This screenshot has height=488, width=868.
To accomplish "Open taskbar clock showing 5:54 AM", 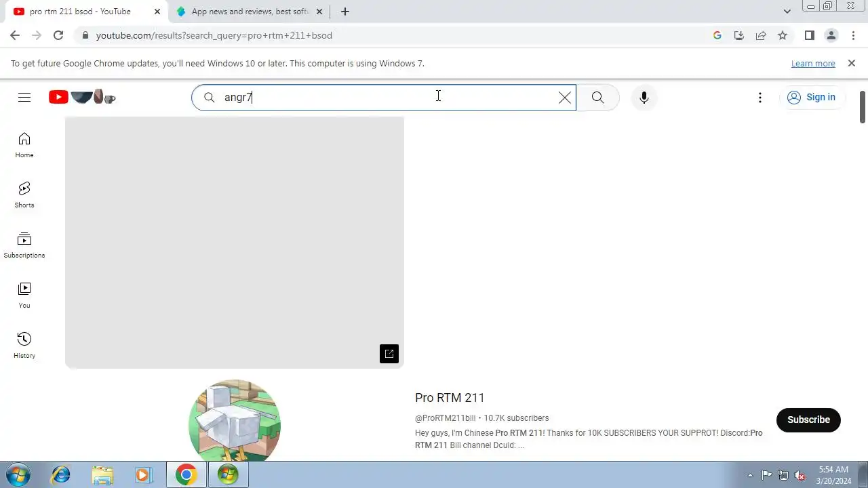I will click(833, 475).
